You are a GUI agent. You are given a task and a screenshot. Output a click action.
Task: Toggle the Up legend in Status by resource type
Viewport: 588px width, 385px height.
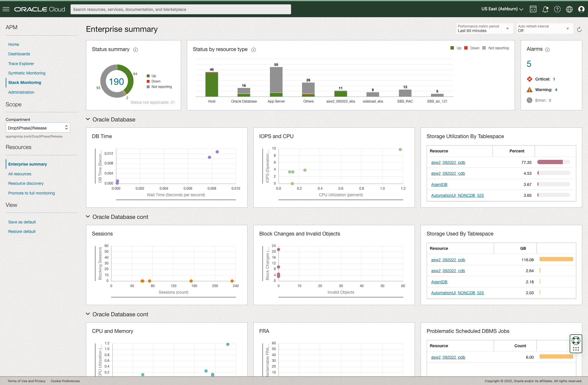(456, 48)
